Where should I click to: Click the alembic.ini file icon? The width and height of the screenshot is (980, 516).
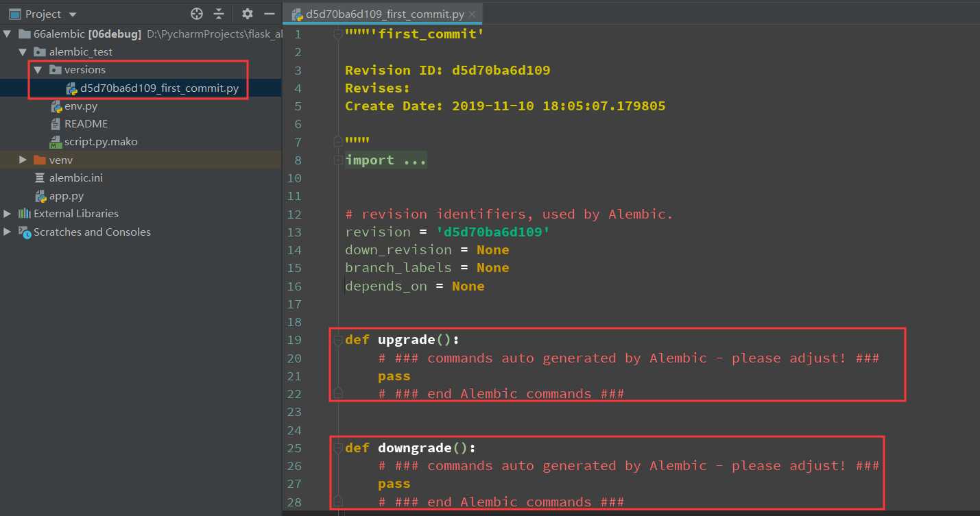[40, 177]
